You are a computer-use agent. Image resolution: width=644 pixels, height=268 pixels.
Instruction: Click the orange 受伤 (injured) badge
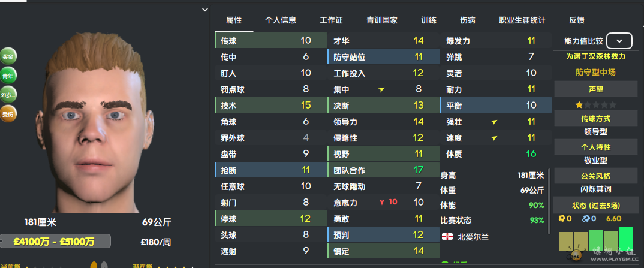(x=8, y=113)
